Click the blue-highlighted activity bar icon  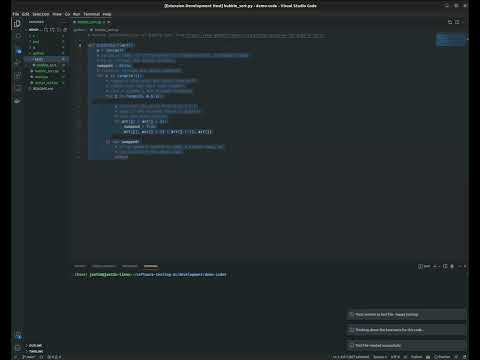click(x=19, y=52)
